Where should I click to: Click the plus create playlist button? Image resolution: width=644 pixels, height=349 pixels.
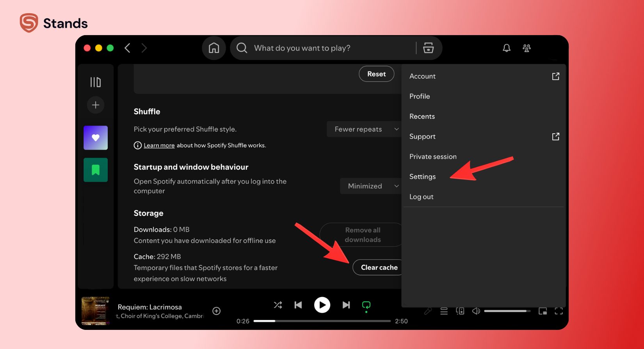coord(96,105)
